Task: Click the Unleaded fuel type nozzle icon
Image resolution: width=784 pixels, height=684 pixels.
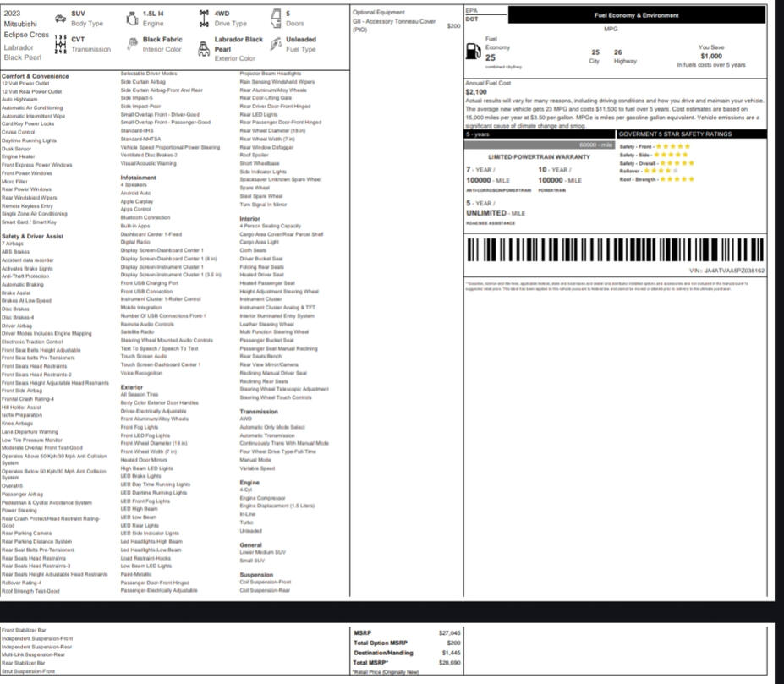Action: tap(276, 44)
